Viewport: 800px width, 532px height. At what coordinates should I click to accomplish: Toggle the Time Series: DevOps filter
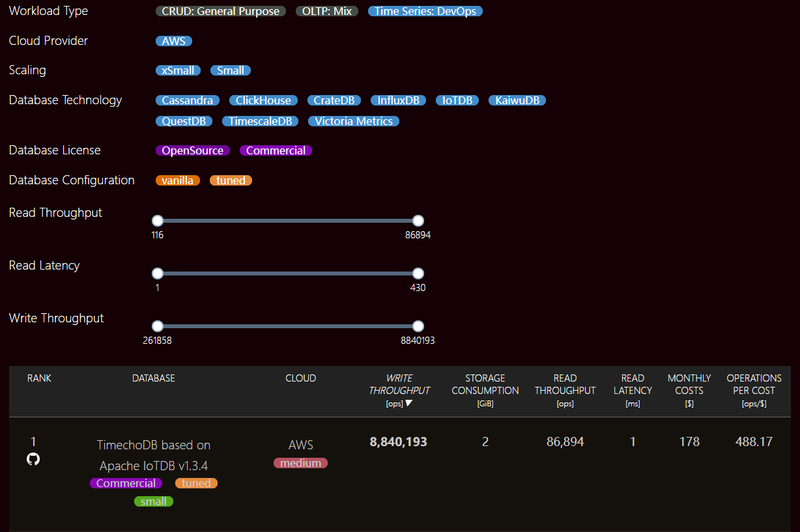(x=425, y=11)
